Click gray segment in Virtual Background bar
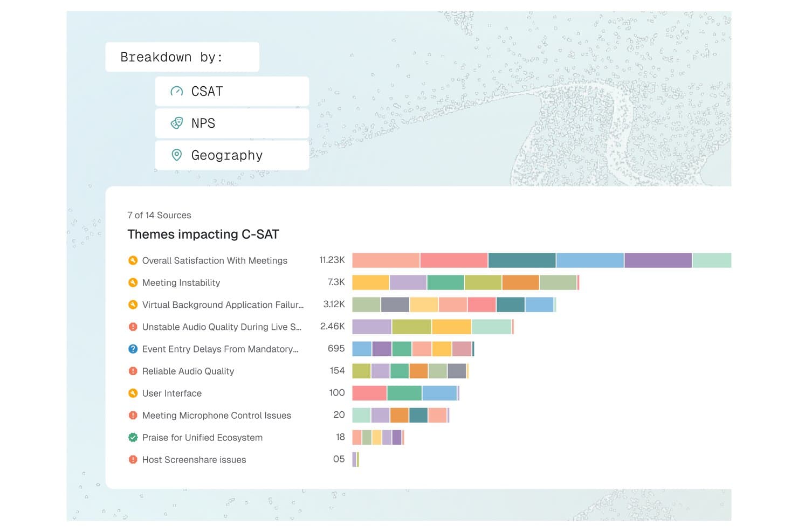 [395, 305]
